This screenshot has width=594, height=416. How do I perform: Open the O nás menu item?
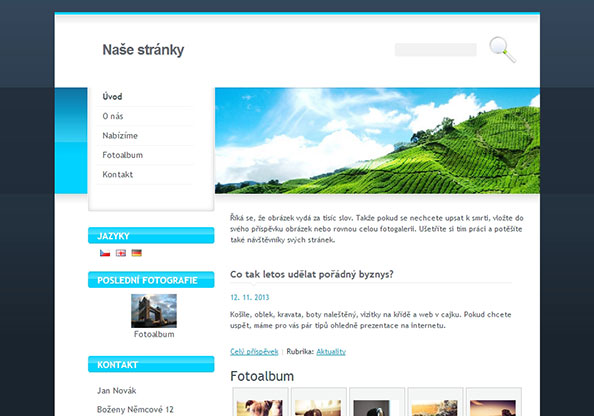click(x=113, y=116)
